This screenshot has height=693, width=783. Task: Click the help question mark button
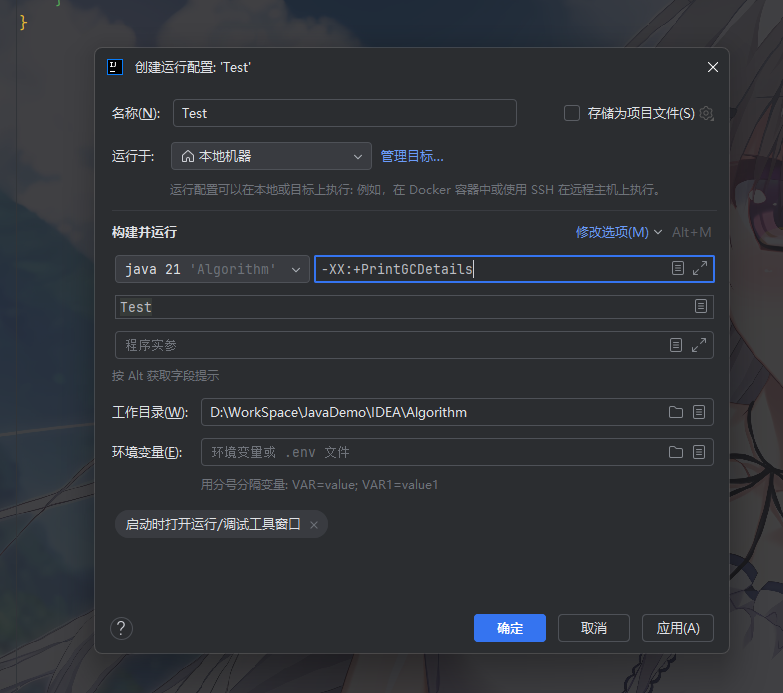(121, 628)
